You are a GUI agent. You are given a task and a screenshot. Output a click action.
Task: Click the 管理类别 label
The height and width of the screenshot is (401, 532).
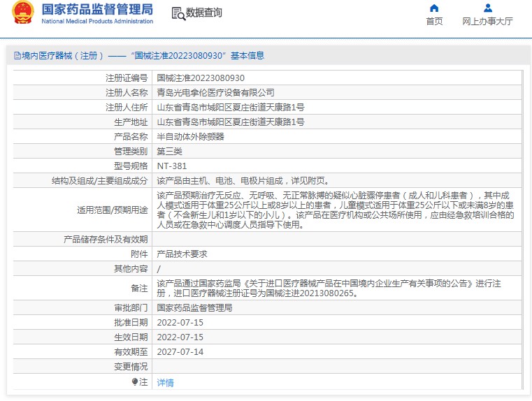pyautogui.click(x=131, y=151)
